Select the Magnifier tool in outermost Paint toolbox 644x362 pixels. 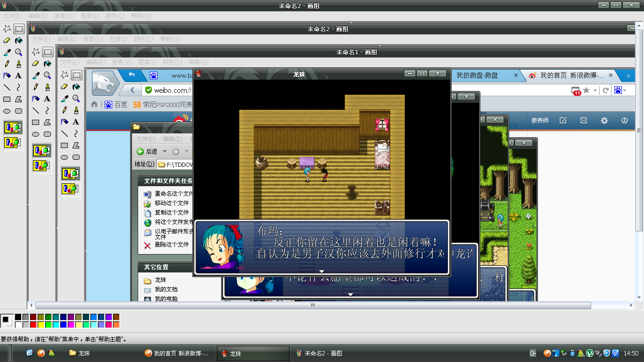18,52
